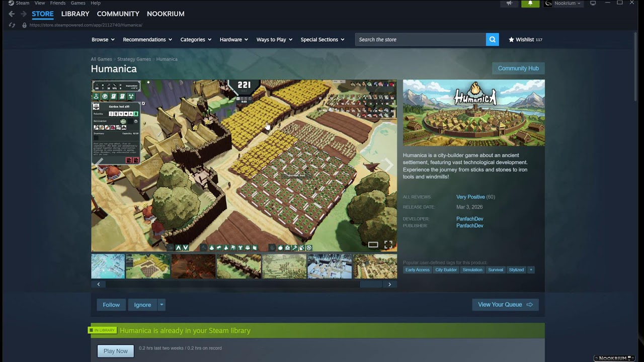Expand the Ways to Play dropdown
Screen dimensions: 644x362
[274, 40]
